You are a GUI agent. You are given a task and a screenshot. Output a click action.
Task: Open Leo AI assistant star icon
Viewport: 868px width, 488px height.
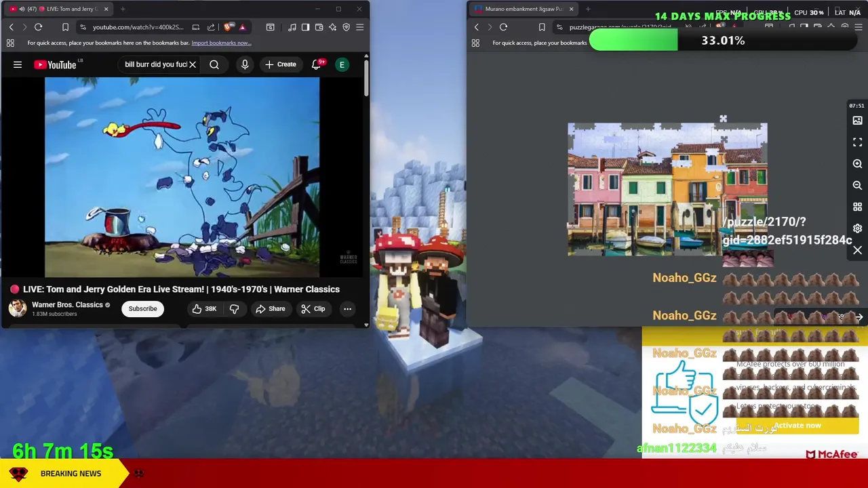click(x=332, y=27)
